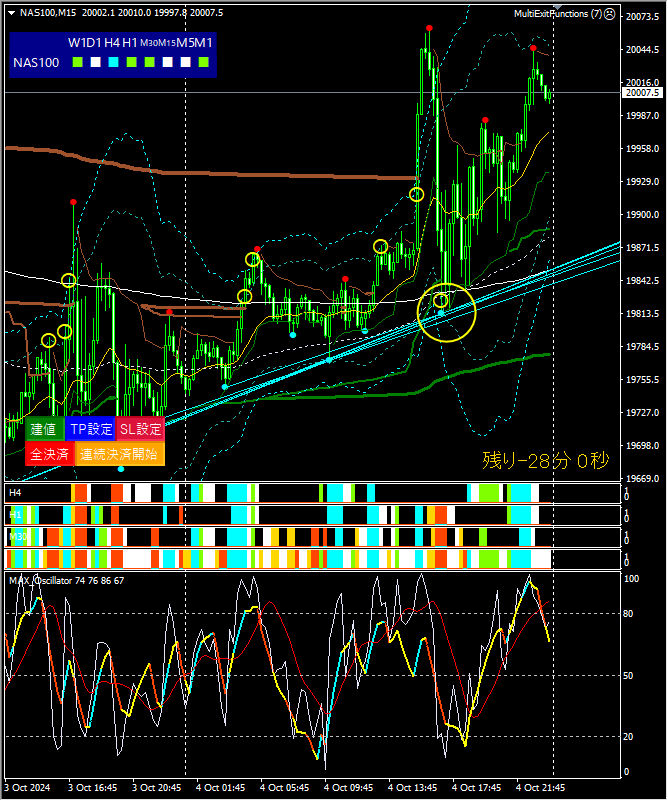
Task: Click the D1 white status square
Action: (x=96, y=62)
